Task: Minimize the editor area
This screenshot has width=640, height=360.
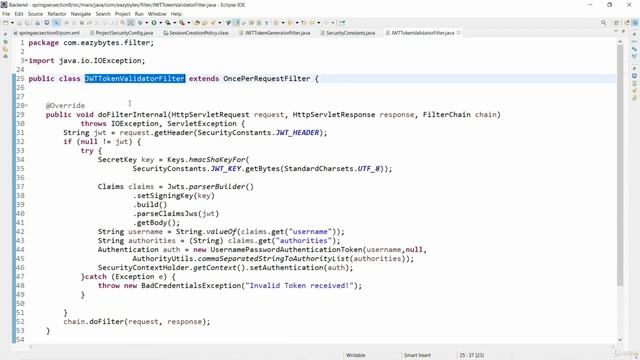Action: pyautogui.click(x=616, y=31)
